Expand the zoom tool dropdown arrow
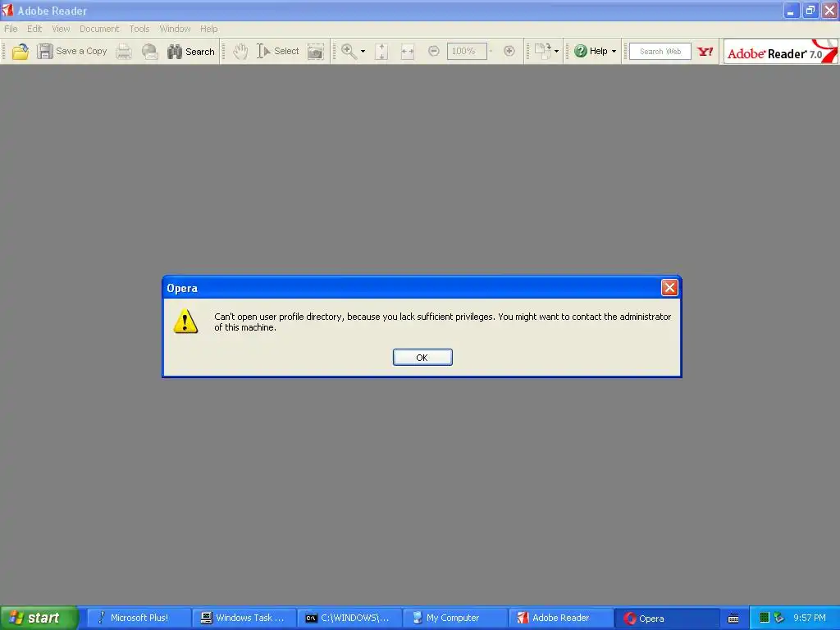Image resolution: width=840 pixels, height=630 pixels. click(x=363, y=52)
